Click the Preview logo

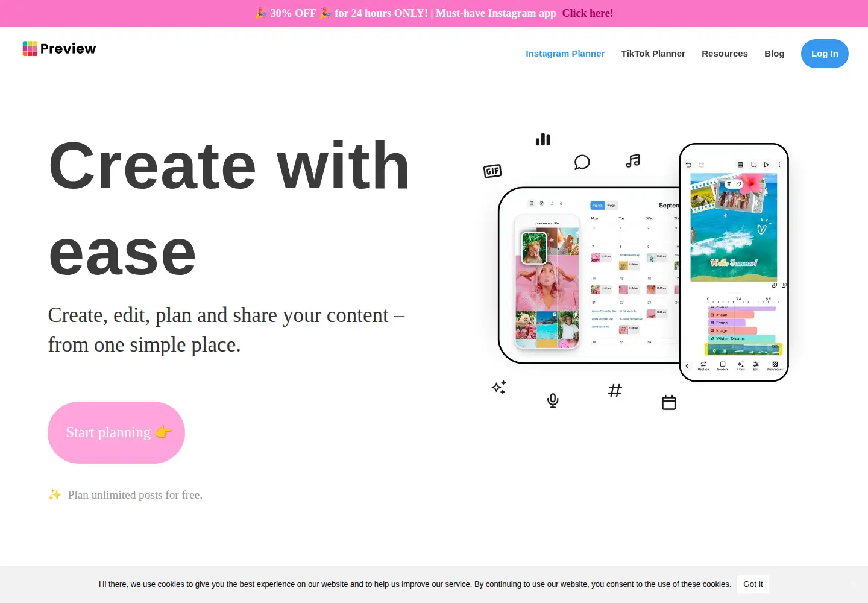pyautogui.click(x=59, y=49)
